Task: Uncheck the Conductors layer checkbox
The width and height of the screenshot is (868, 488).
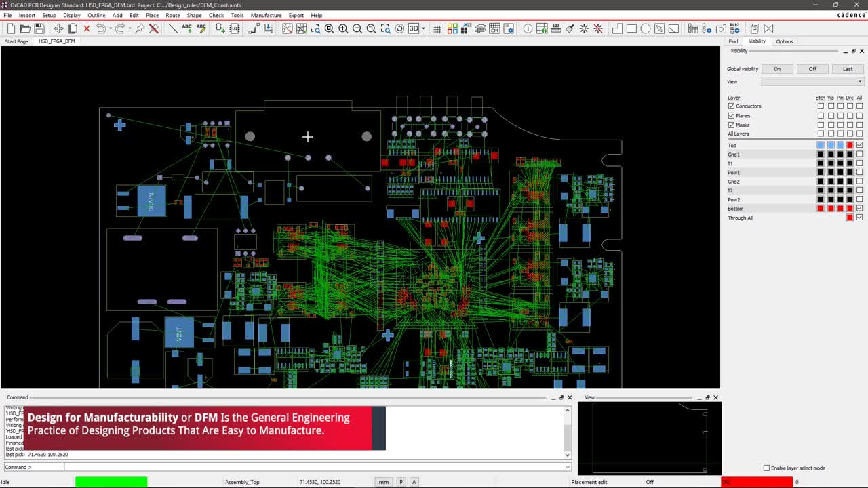Action: pyautogui.click(x=731, y=106)
